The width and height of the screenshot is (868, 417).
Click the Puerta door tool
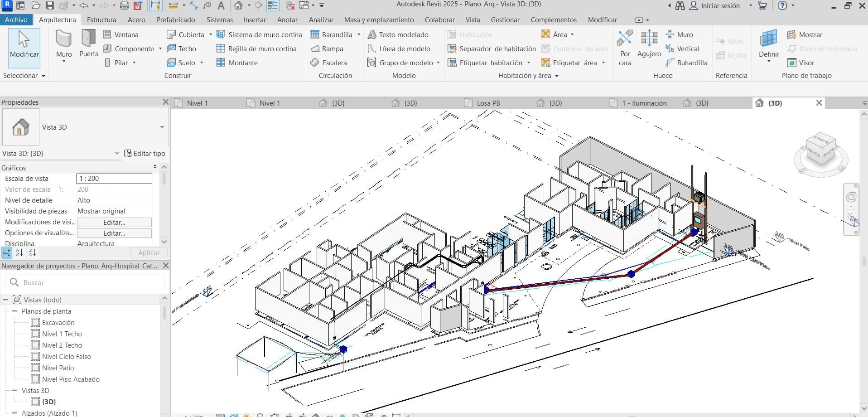[x=89, y=44]
